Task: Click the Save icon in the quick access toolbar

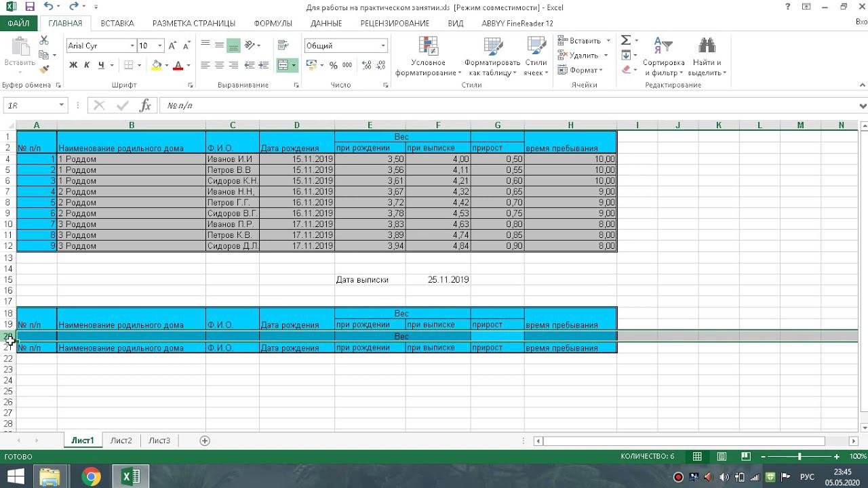Action: (29, 7)
